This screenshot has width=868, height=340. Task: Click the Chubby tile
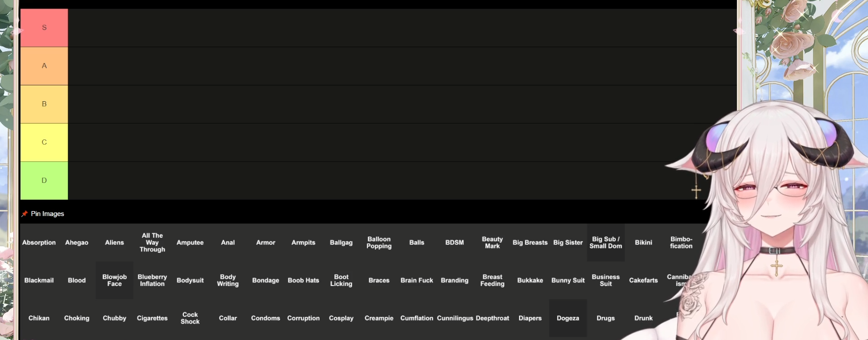pyautogui.click(x=114, y=318)
